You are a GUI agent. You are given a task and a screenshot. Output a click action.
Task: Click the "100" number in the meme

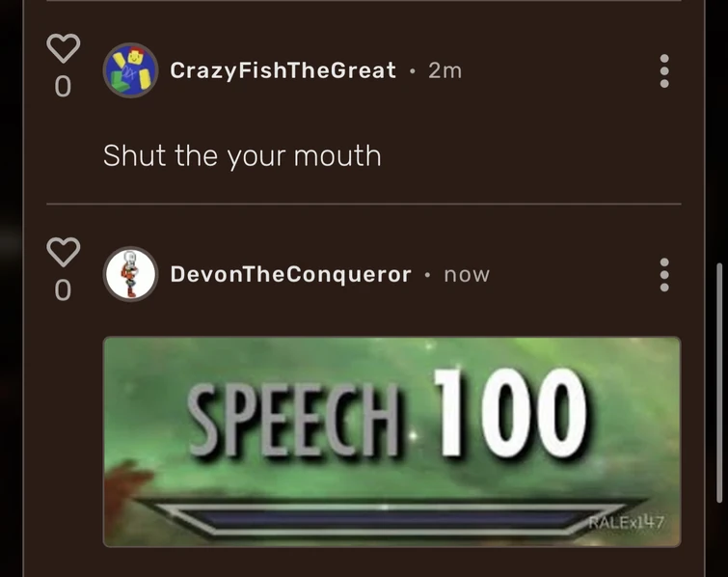pos(510,413)
